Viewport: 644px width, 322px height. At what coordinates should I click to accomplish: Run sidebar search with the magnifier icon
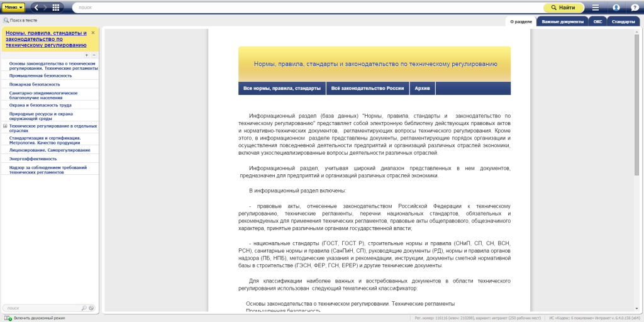[84, 308]
